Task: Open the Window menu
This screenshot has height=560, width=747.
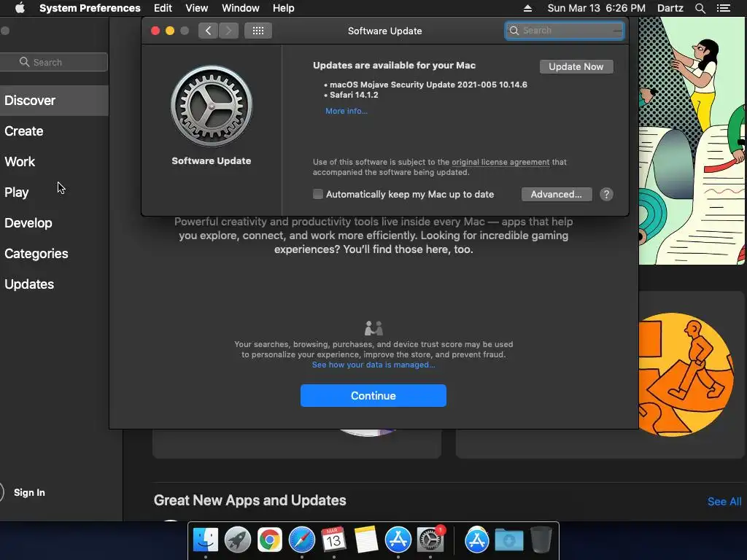Action: (241, 8)
